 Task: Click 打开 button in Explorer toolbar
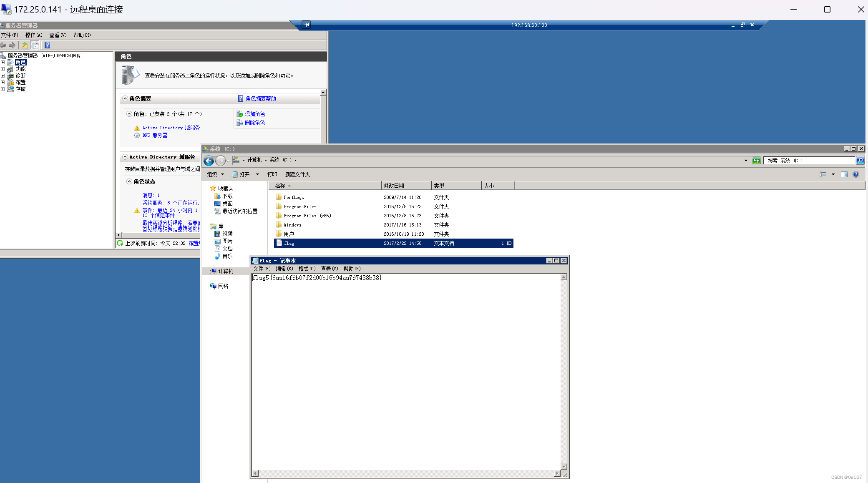click(x=241, y=174)
